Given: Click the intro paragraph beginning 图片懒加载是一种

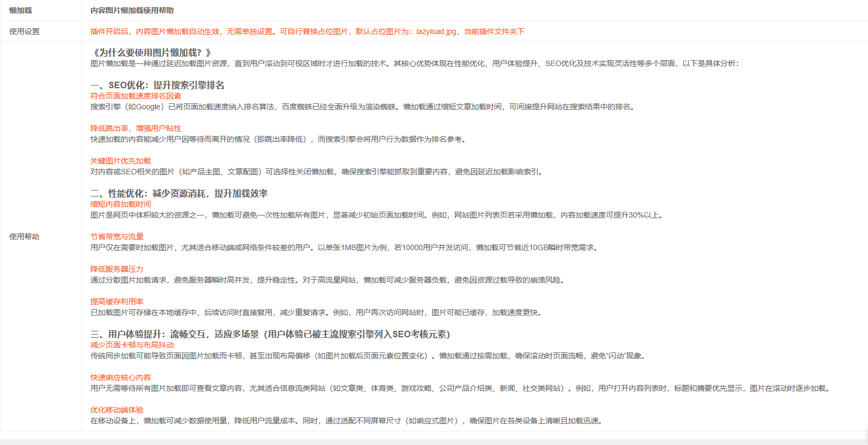Looking at the screenshot, I should tap(414, 63).
